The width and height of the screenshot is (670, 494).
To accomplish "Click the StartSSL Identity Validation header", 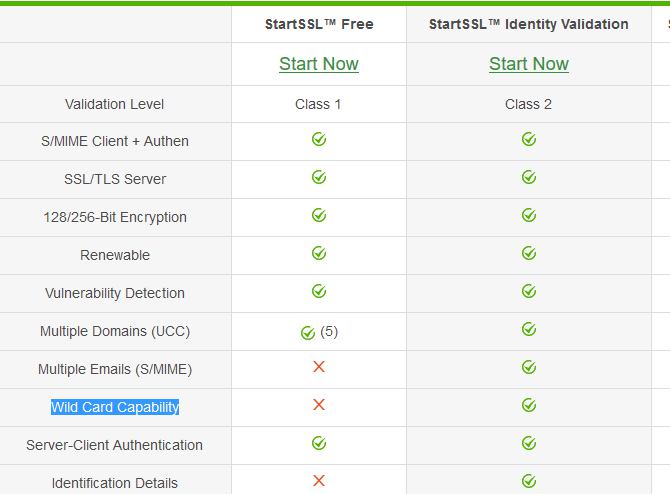I will pos(528,24).
